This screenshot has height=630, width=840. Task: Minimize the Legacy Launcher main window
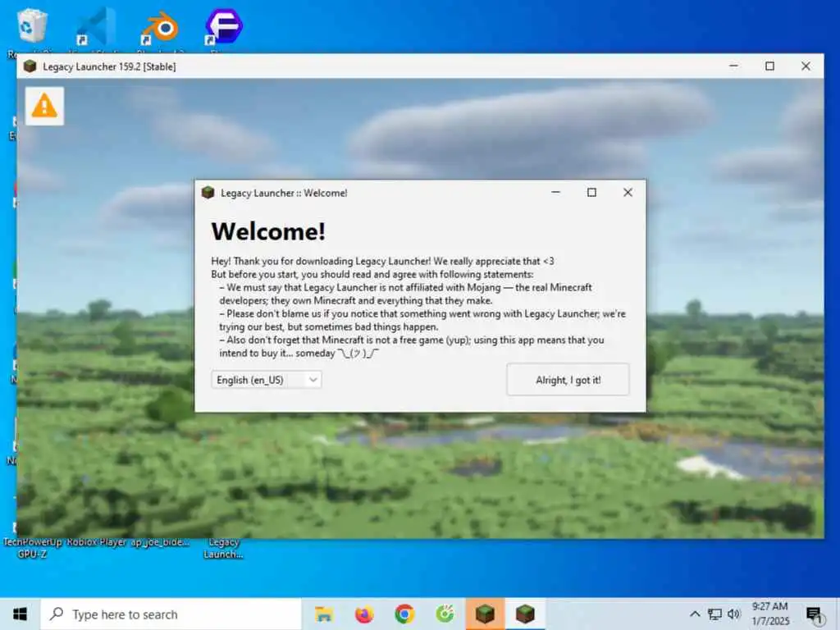733,66
